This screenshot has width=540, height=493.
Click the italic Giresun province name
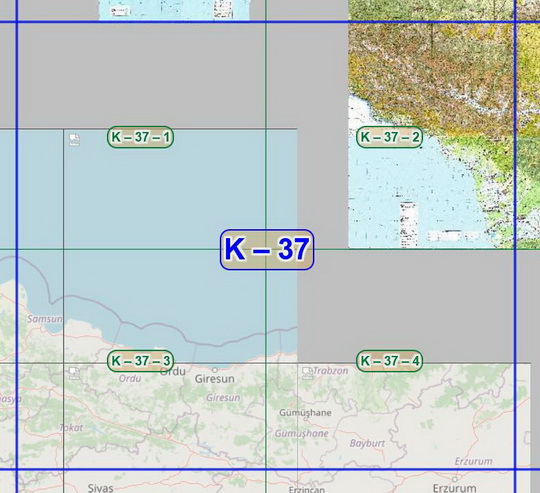point(223,398)
